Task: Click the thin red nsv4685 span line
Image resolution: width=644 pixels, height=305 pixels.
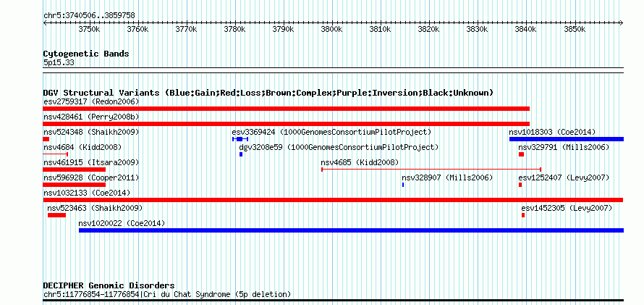Action: (431, 170)
